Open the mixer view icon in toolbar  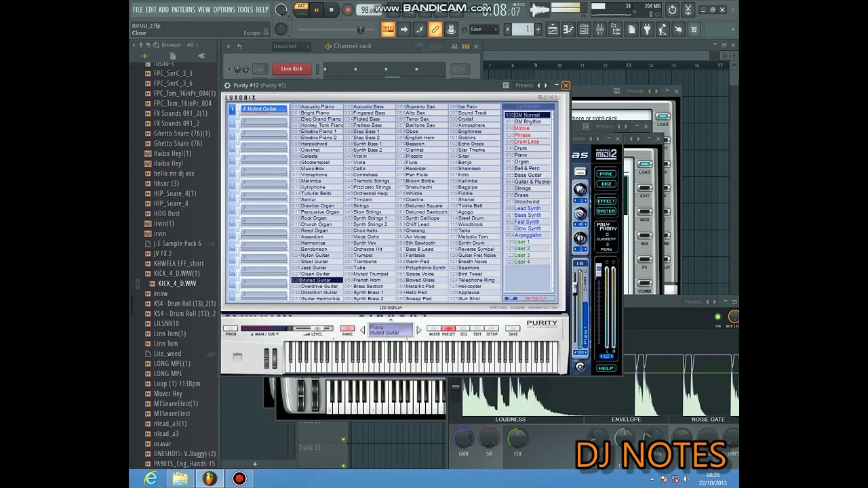pyautogui.click(x=599, y=29)
